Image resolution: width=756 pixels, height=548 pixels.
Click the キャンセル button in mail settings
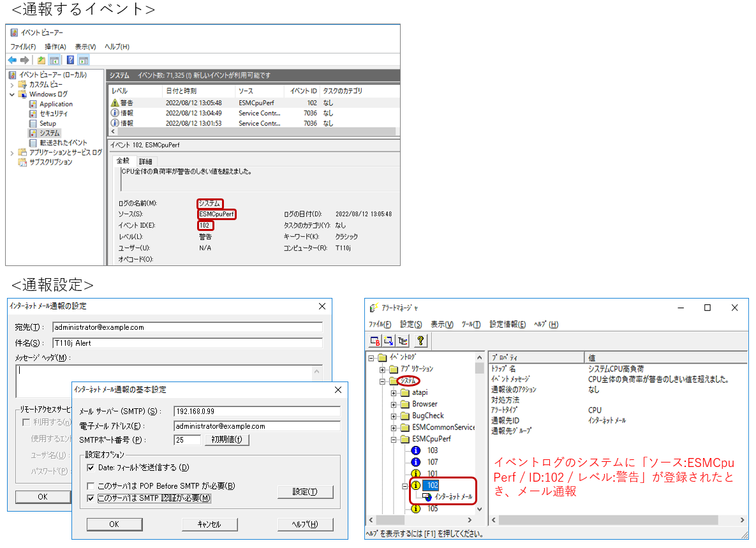(210, 524)
